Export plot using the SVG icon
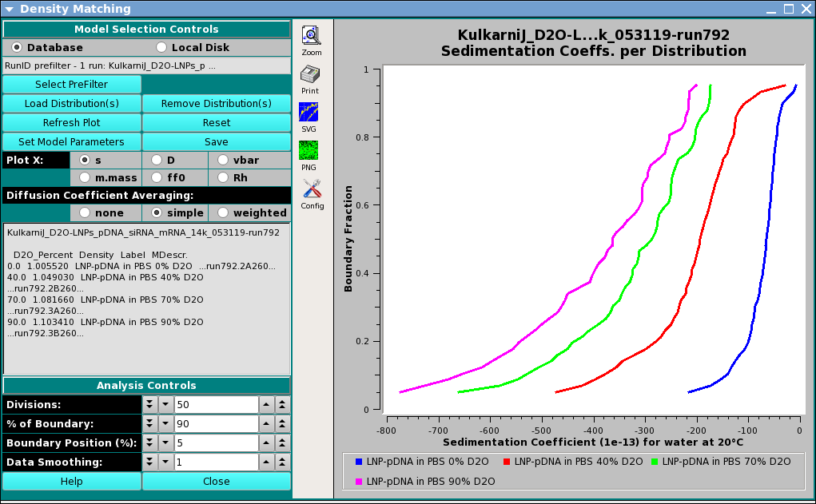 click(x=308, y=112)
